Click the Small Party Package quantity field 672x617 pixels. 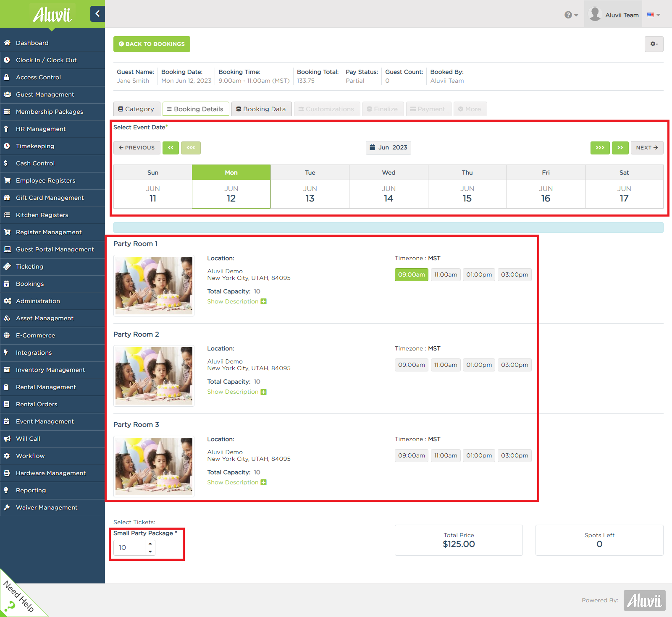129,547
